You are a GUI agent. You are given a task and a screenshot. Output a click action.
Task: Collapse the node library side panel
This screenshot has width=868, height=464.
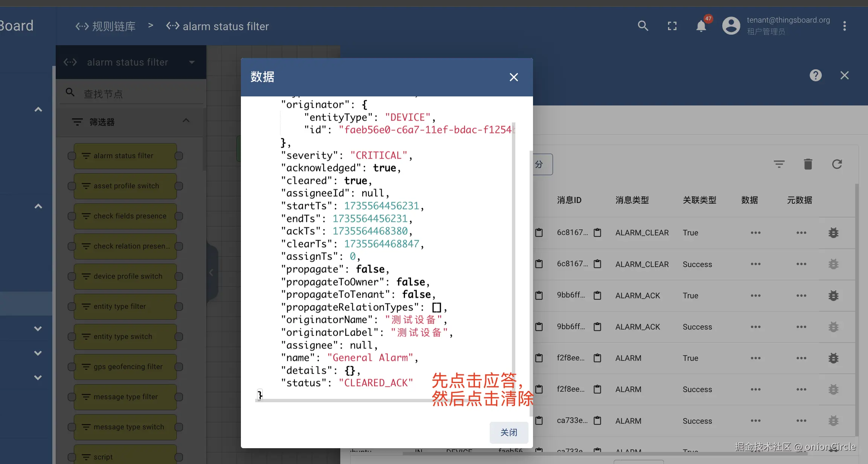click(x=211, y=272)
